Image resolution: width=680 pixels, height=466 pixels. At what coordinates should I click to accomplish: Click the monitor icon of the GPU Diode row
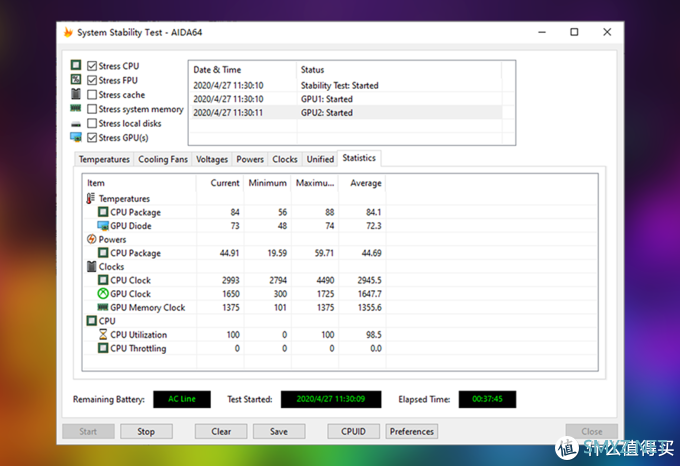point(103,225)
